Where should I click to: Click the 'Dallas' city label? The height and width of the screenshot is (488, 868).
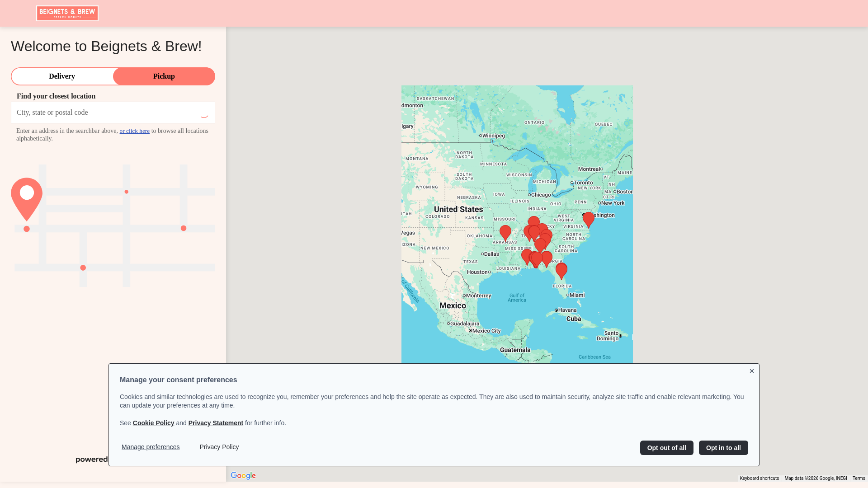click(x=491, y=254)
